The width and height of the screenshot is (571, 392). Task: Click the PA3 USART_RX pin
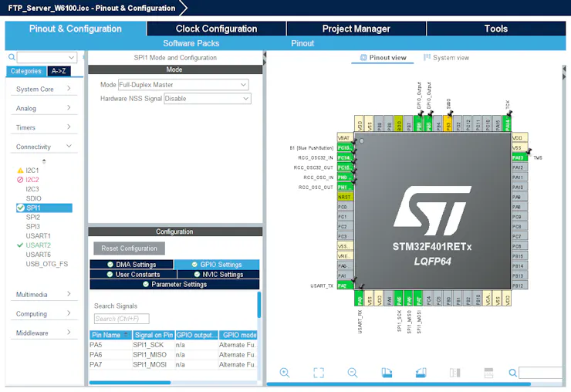click(359, 299)
